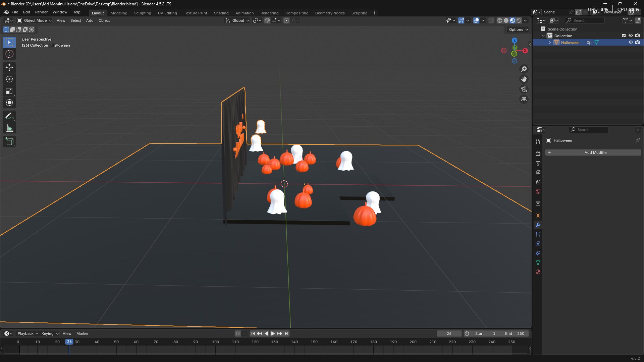This screenshot has width=644, height=362.
Task: Open the Physics properties tab
Action: (538, 244)
